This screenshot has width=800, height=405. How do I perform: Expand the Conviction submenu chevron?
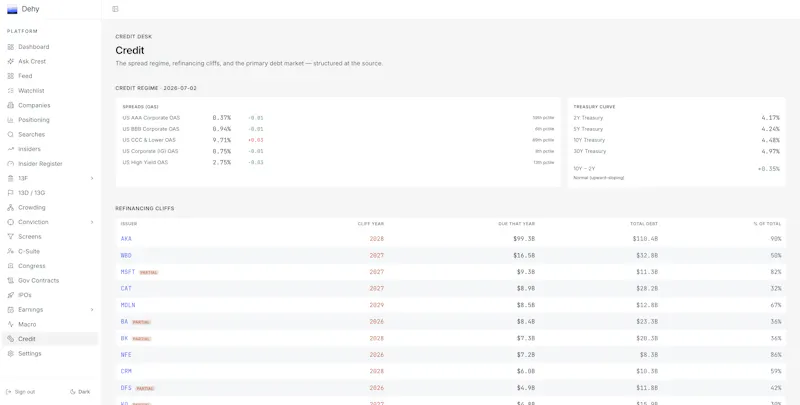92,222
